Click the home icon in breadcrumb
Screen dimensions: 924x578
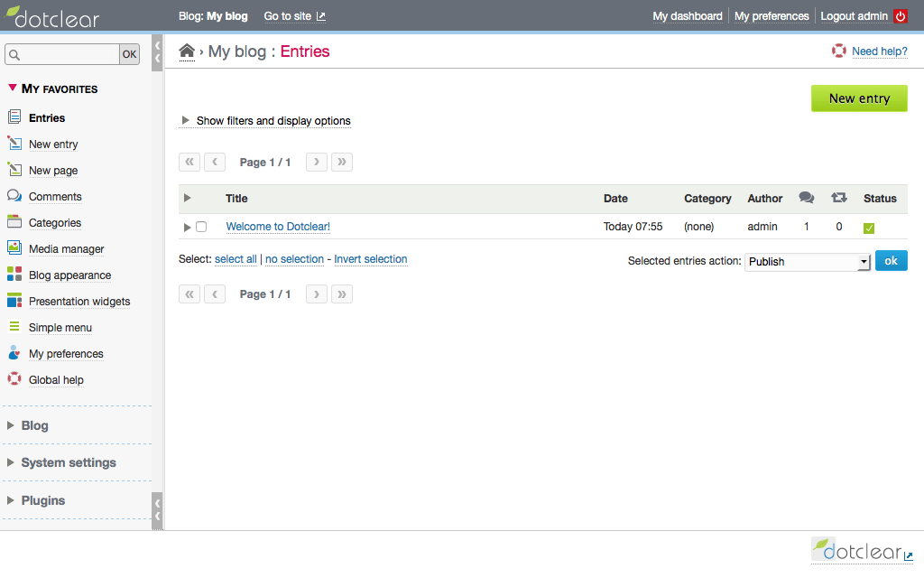click(x=187, y=51)
